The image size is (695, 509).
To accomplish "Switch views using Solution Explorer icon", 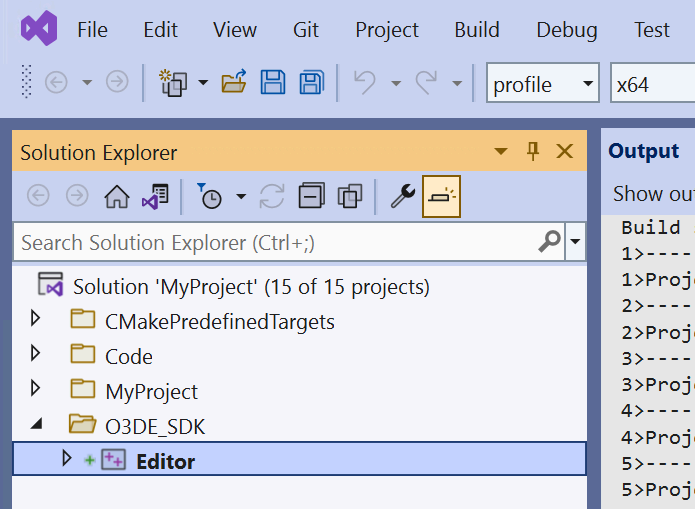I will point(154,197).
